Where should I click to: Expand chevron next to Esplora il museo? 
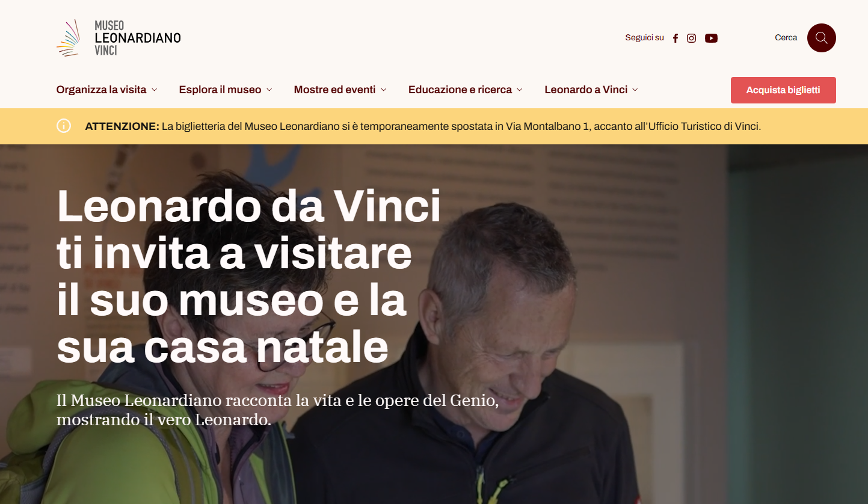269,90
